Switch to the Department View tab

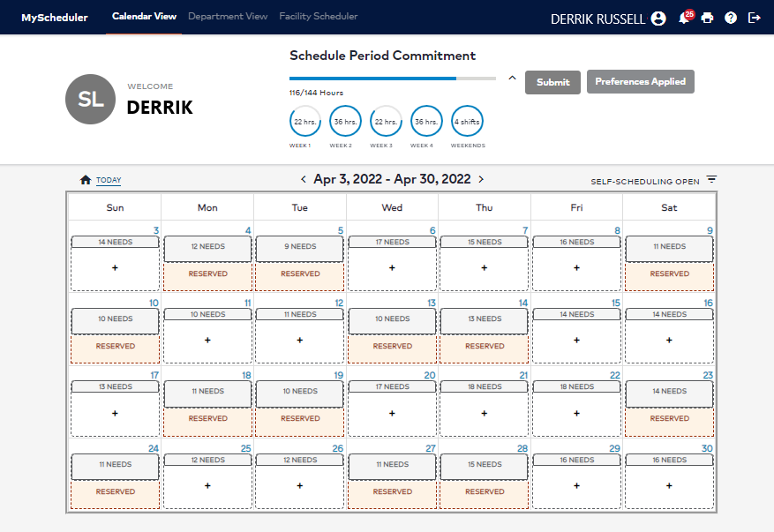(228, 15)
